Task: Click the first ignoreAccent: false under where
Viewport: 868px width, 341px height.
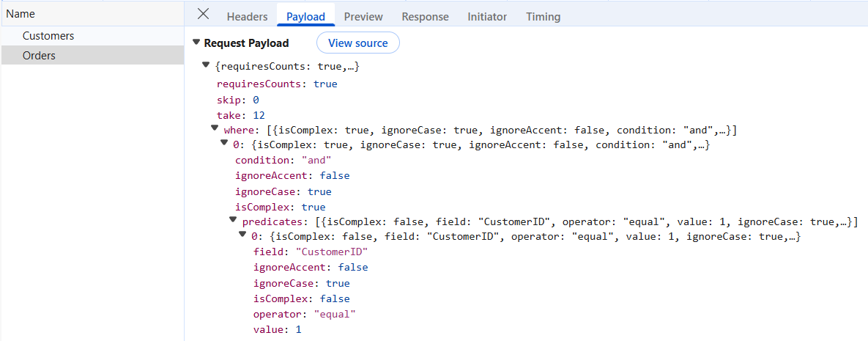Action: [x=292, y=176]
